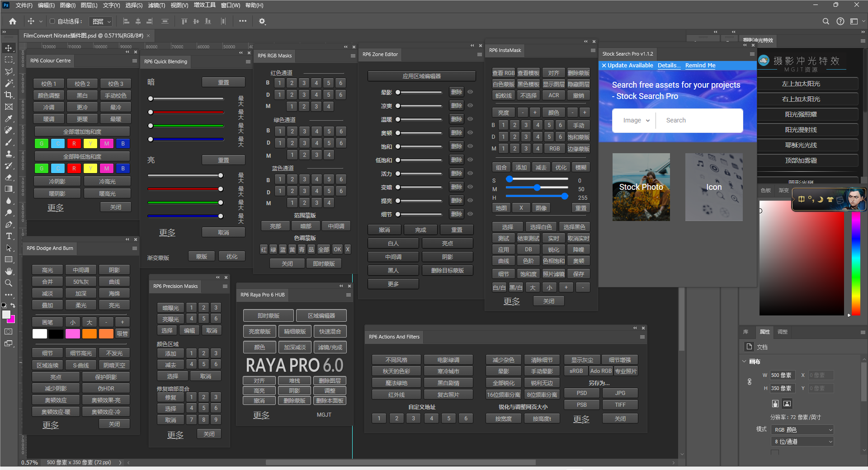Select the Rectangular Marquee tool
This screenshot has width=868, height=470.
(x=9, y=60)
